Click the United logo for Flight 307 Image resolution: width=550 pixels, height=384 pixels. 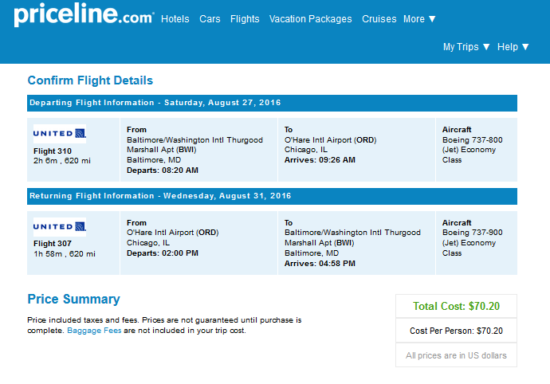click(x=60, y=227)
